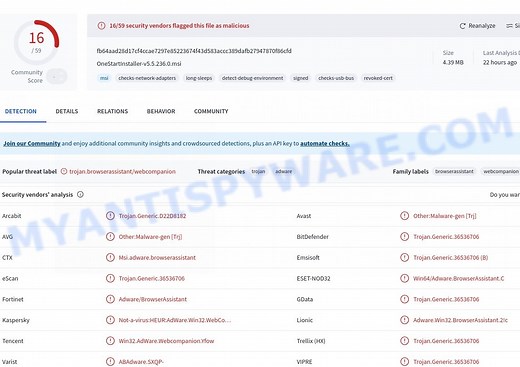
Task: Click the eScan detection warning icon
Action: 110,278
